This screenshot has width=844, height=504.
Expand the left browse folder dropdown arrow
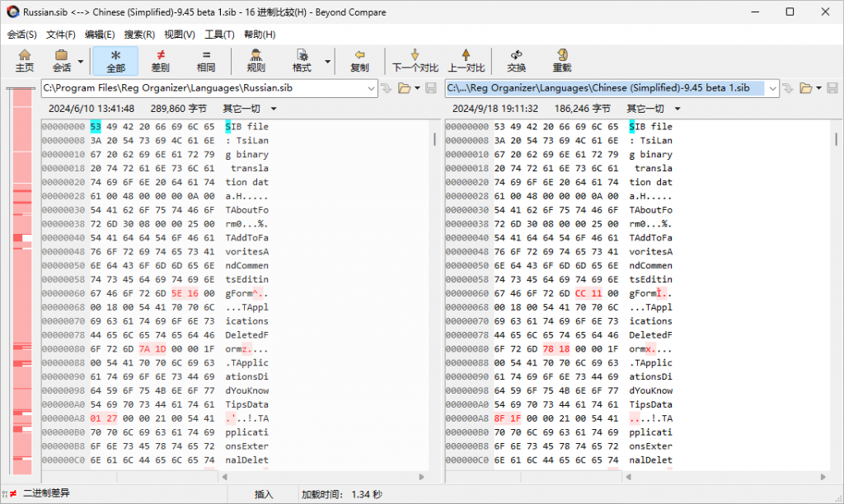(417, 88)
